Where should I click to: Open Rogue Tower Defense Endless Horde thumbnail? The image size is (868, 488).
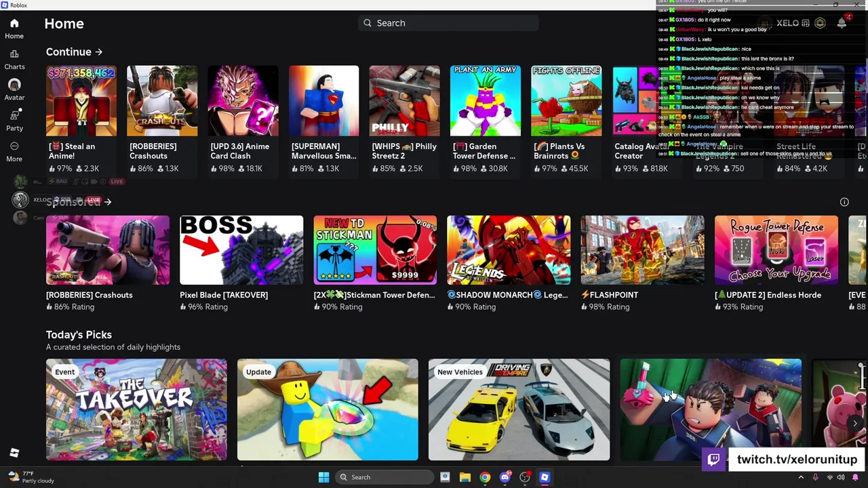(776, 250)
